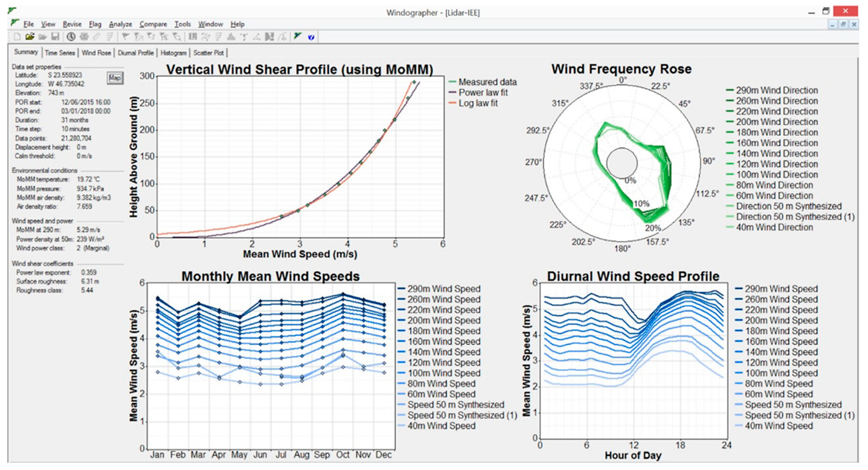Open the Compare menu
This screenshot has width=868, height=470.
click(x=153, y=24)
